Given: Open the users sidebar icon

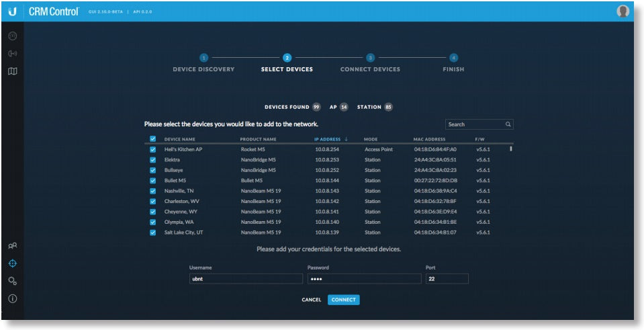Looking at the screenshot, I should (x=13, y=246).
